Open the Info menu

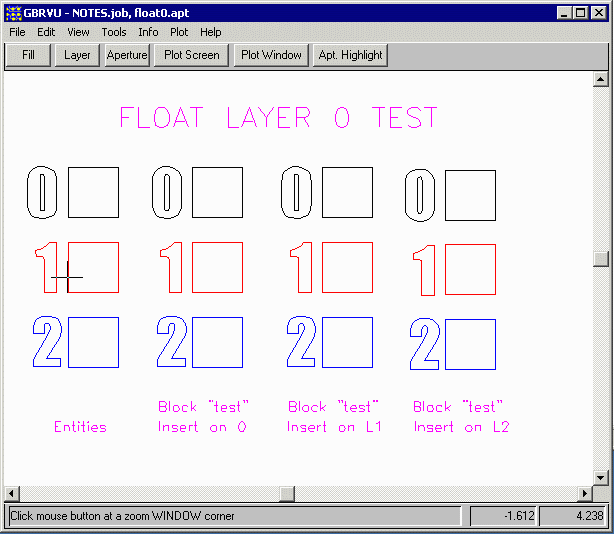click(148, 32)
